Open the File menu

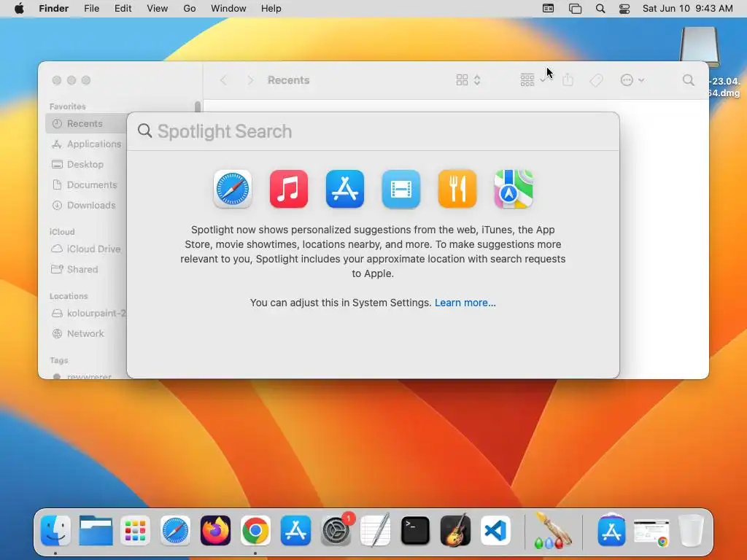[91, 9]
